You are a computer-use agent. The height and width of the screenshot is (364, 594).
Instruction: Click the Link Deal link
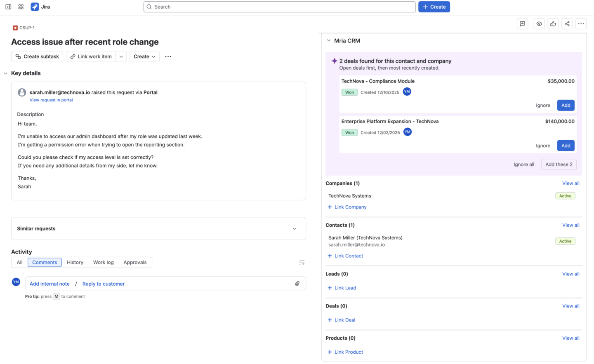pyautogui.click(x=341, y=320)
